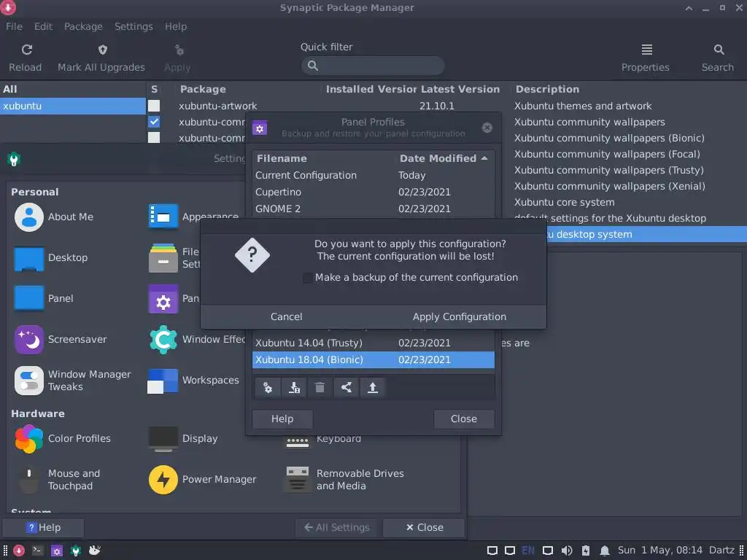747x560 pixels.
Task: Open the Package menu in Synaptic
Action: (x=83, y=27)
